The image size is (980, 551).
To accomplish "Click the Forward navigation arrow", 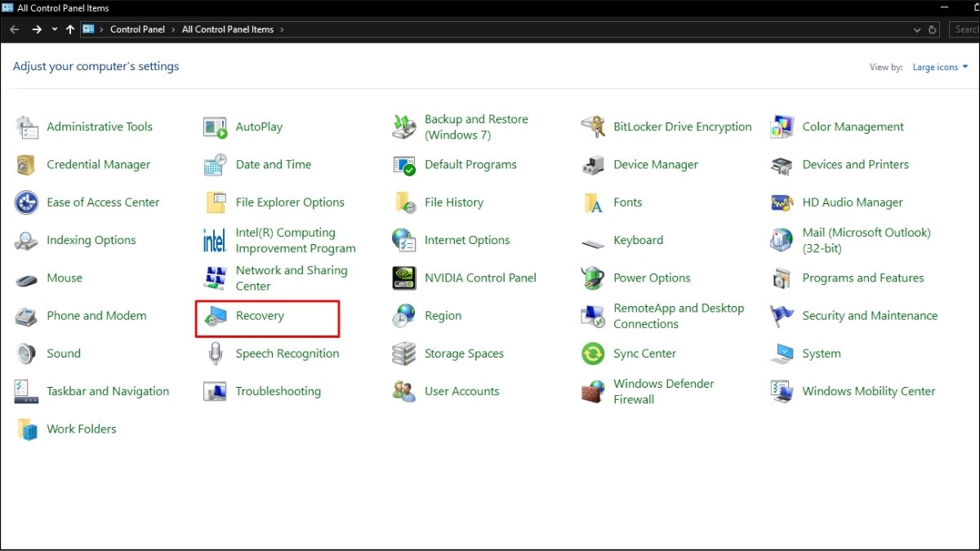I will pos(37,29).
